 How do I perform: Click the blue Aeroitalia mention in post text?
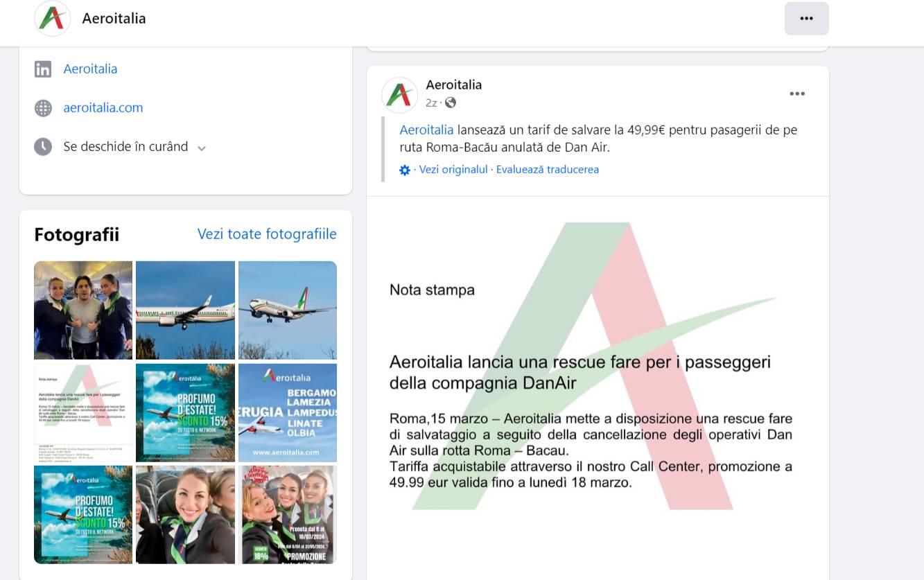coord(426,130)
